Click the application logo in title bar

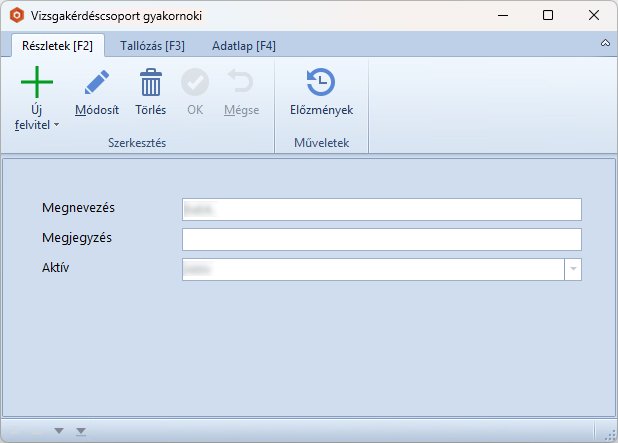click(16, 16)
